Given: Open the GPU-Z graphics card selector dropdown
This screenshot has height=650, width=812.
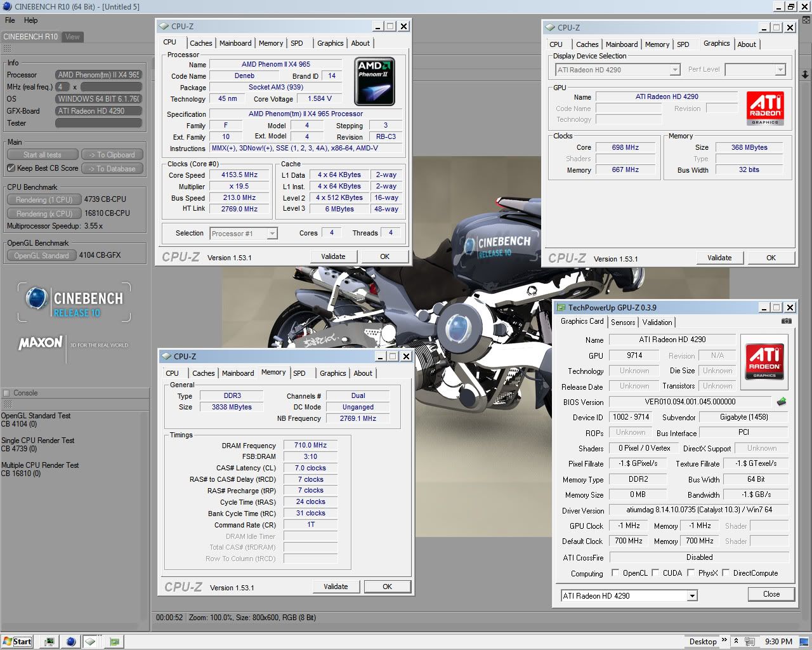Looking at the screenshot, I should (692, 596).
